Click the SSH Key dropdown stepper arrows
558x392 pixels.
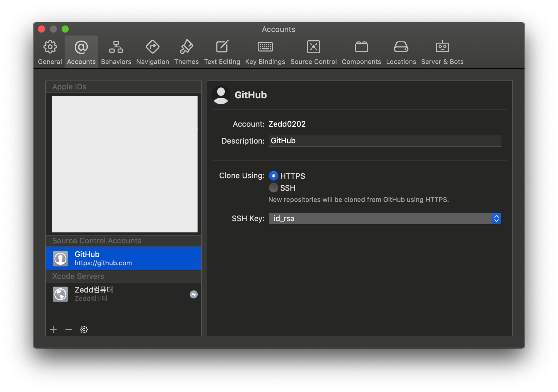click(x=496, y=219)
